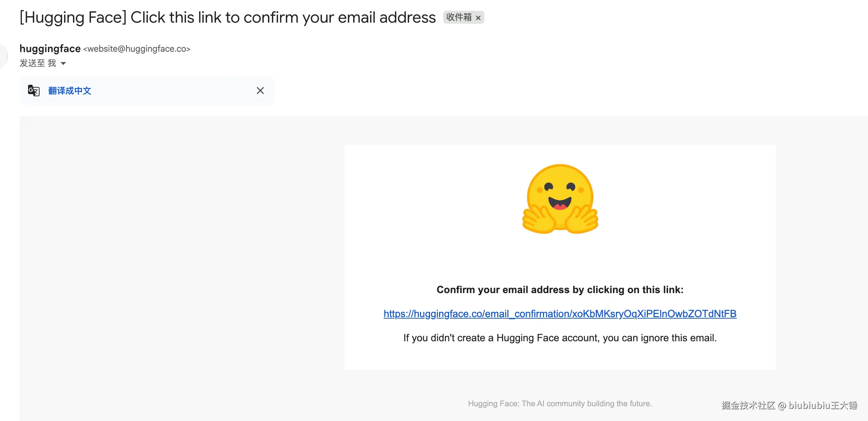Click the 收件箱 label tag

459,17
